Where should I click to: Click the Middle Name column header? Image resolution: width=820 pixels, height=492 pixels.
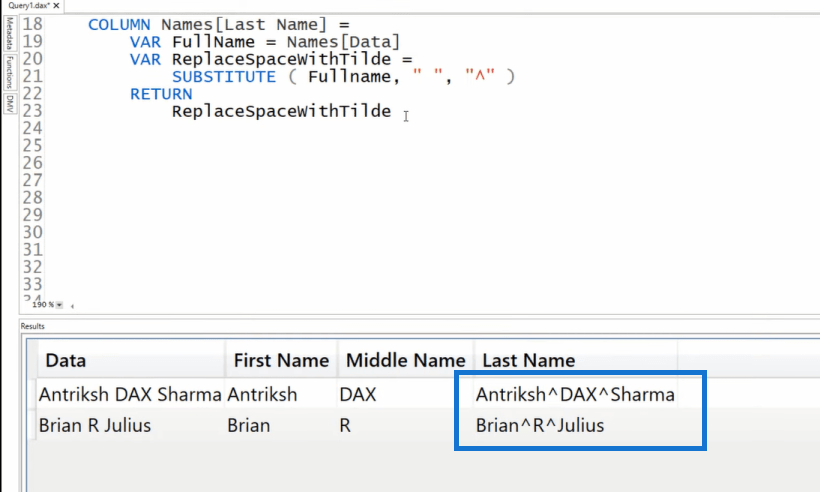[406, 360]
